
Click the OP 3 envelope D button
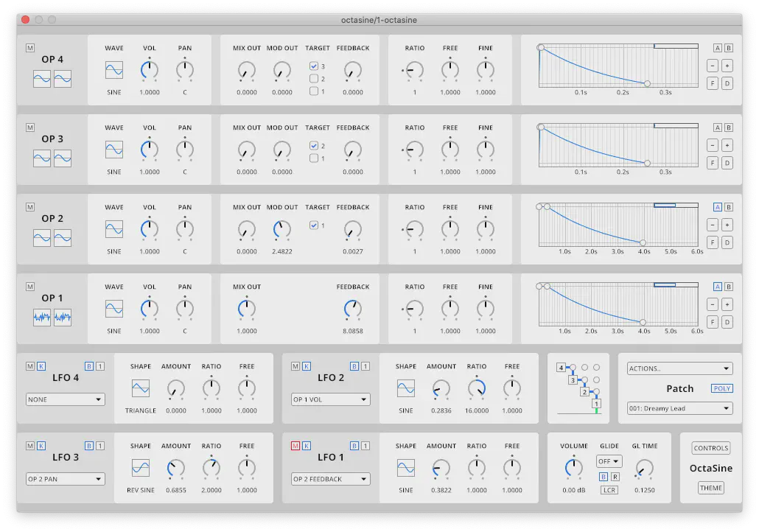coord(727,163)
